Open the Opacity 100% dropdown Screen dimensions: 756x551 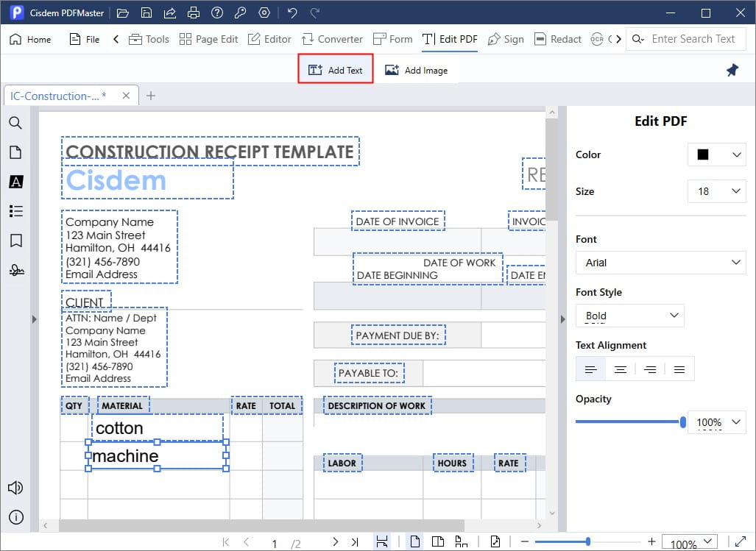(716, 422)
